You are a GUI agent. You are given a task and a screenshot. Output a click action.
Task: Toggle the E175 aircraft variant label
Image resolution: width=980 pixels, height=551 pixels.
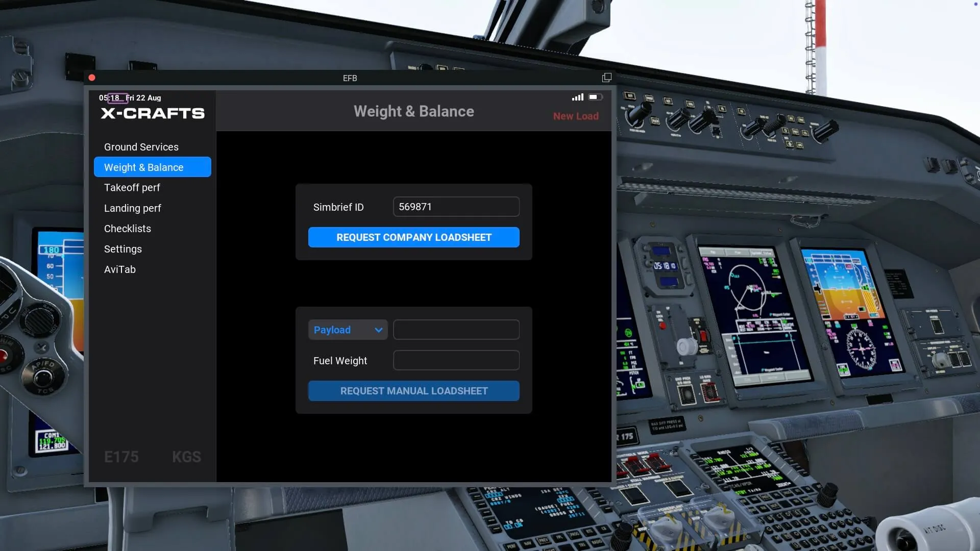(x=121, y=457)
